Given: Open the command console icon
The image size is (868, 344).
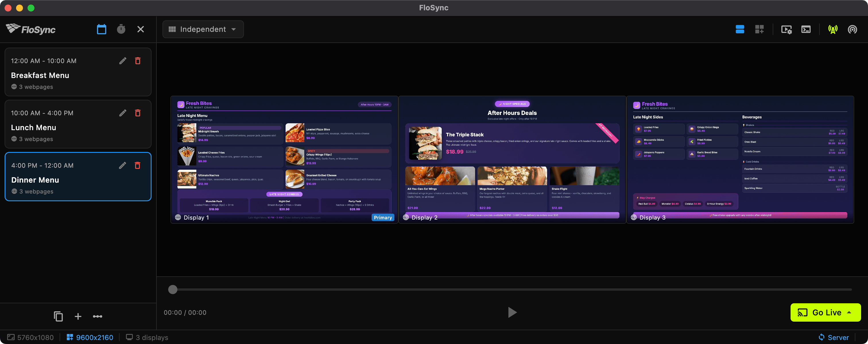Looking at the screenshot, I should [x=806, y=29].
